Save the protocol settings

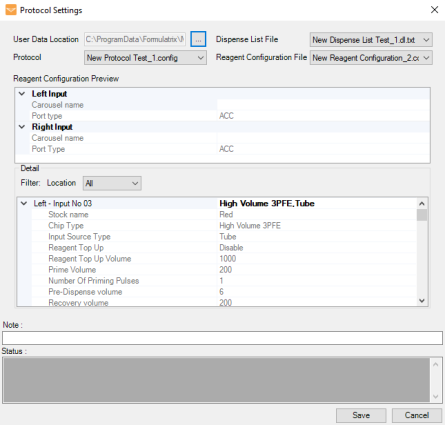(x=361, y=415)
